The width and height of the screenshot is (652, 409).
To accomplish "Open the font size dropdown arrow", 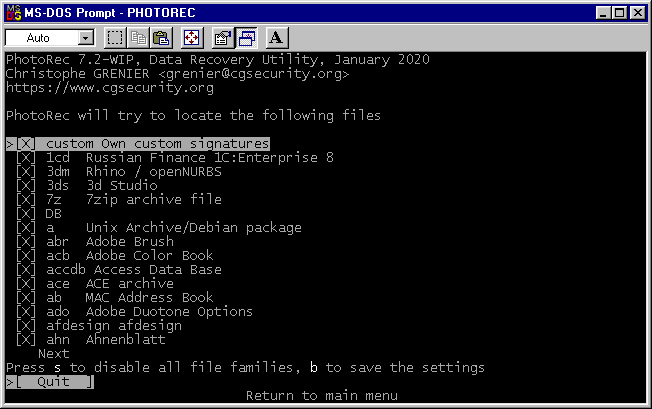I will (x=85, y=38).
